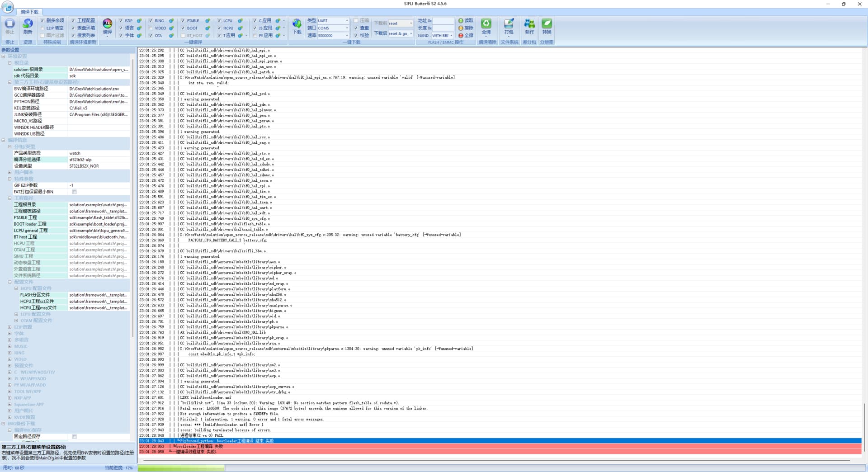Select the 产品类型选择 property row
The image size is (868, 472).
(x=40, y=153)
